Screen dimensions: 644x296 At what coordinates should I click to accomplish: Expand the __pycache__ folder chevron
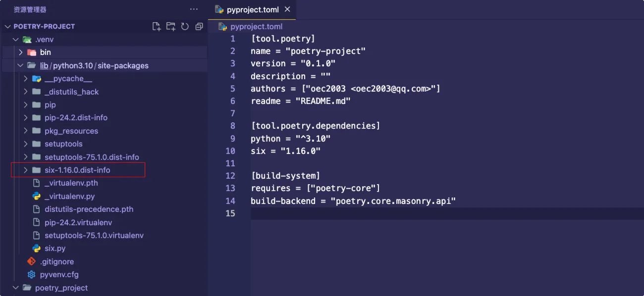point(26,78)
